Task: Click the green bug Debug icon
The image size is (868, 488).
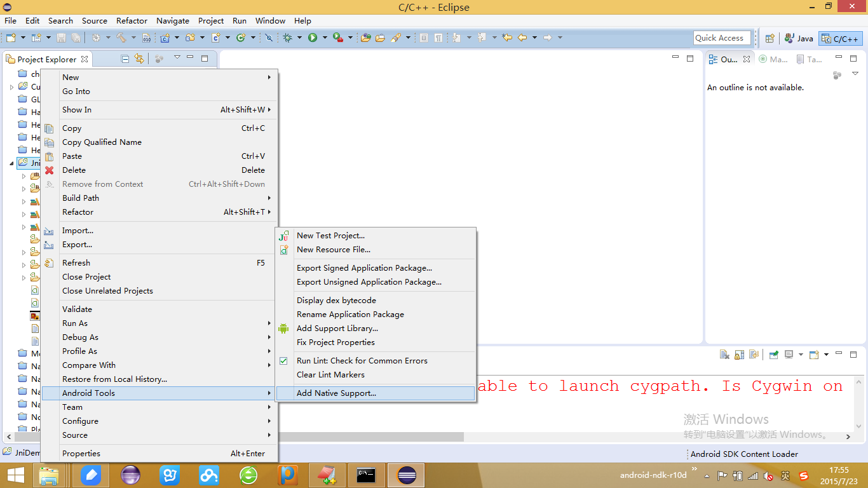Action: pyautogui.click(x=287, y=37)
